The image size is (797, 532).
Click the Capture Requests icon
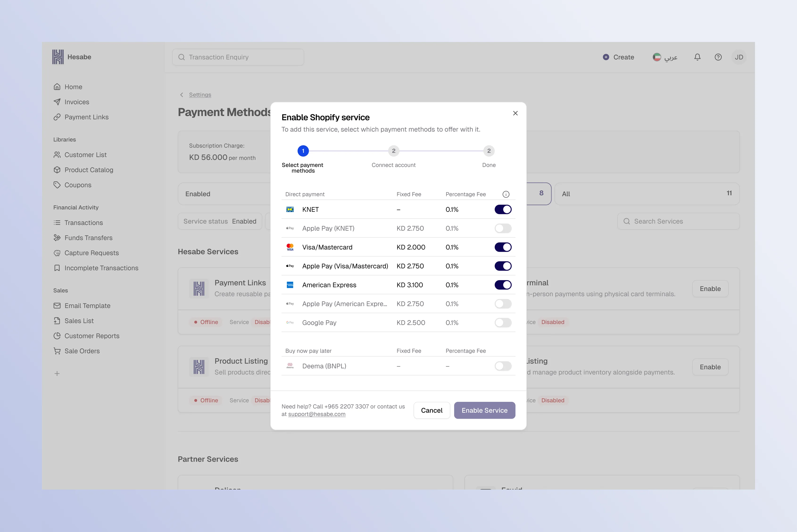click(57, 253)
